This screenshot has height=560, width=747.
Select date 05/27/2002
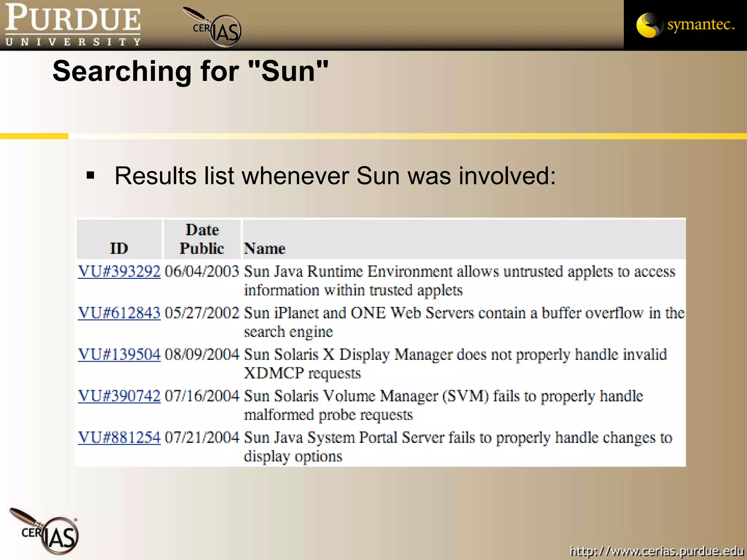coord(202,313)
